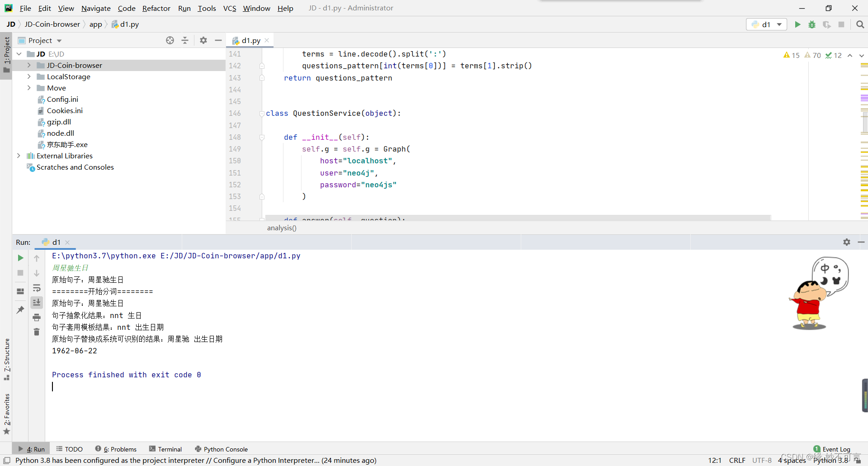Start debugging with the bug icon

[812, 24]
